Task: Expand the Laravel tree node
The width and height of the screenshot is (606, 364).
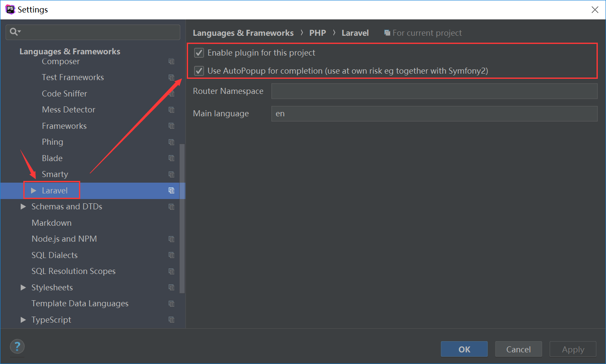Action: [x=34, y=190]
